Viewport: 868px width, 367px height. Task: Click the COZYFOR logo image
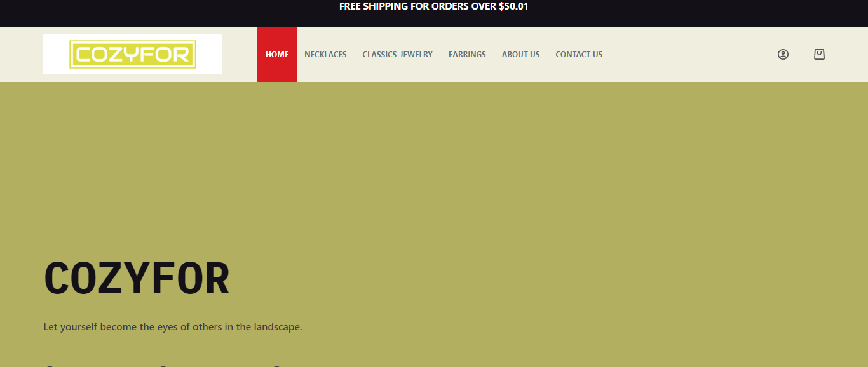click(x=133, y=55)
